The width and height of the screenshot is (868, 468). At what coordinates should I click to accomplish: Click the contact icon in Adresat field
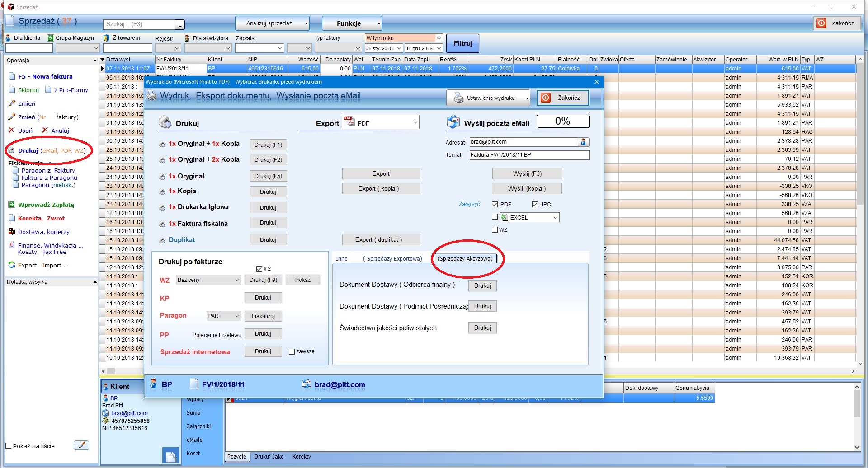(x=583, y=142)
